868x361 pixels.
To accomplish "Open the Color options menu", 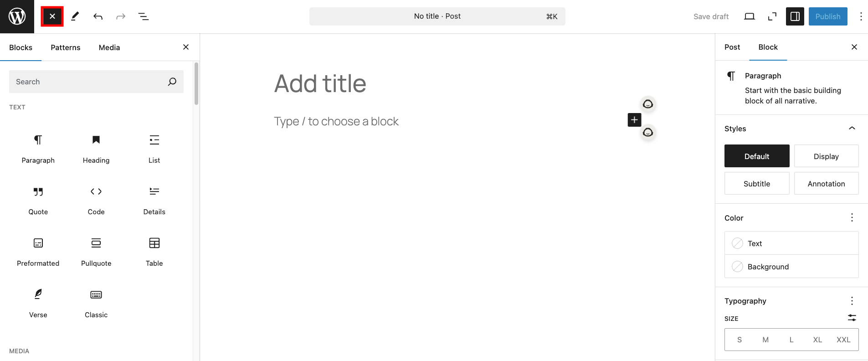I will (852, 217).
